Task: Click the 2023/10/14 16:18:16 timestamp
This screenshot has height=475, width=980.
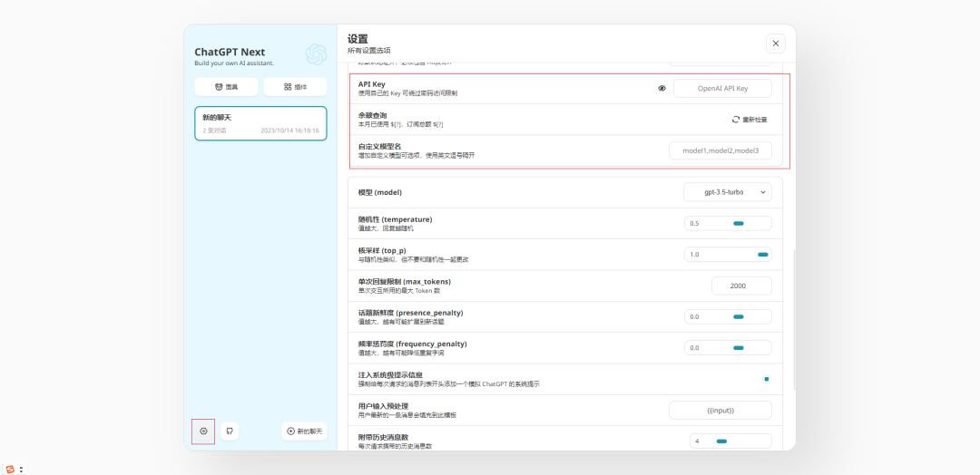Action: (290, 131)
